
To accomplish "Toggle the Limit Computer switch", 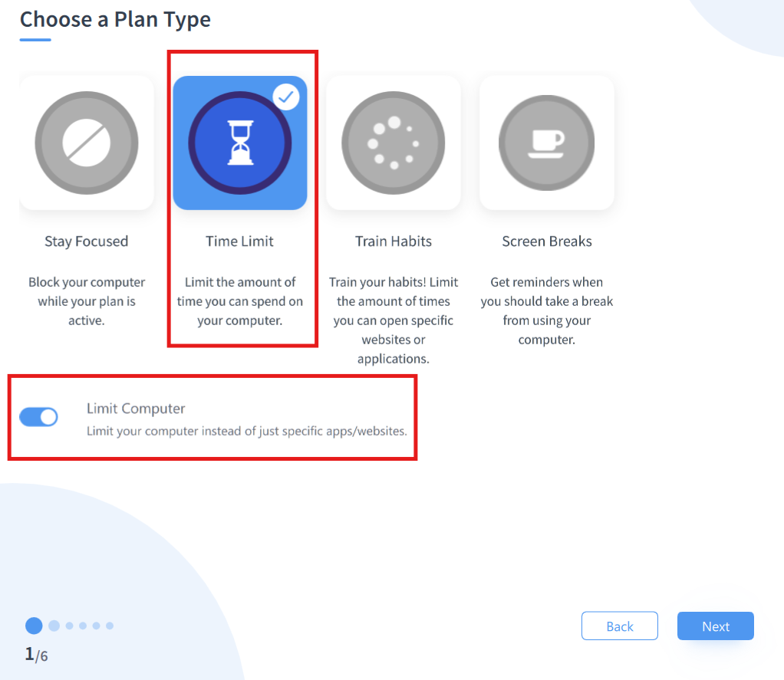I will [x=38, y=416].
